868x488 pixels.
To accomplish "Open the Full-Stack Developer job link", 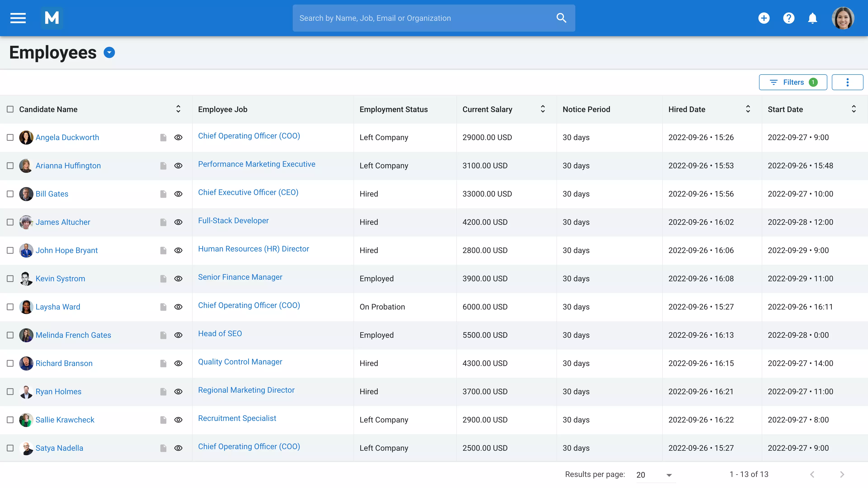I will [x=233, y=221].
